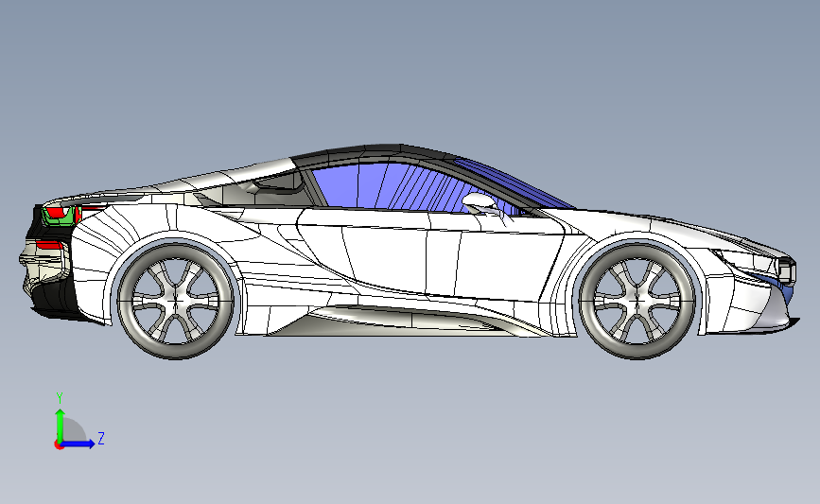Click the blue Z axis arrow of the triad
820x504 pixels.
point(79,443)
